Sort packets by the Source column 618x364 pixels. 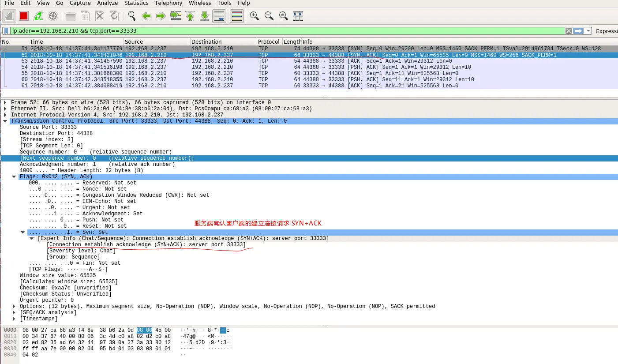point(157,41)
